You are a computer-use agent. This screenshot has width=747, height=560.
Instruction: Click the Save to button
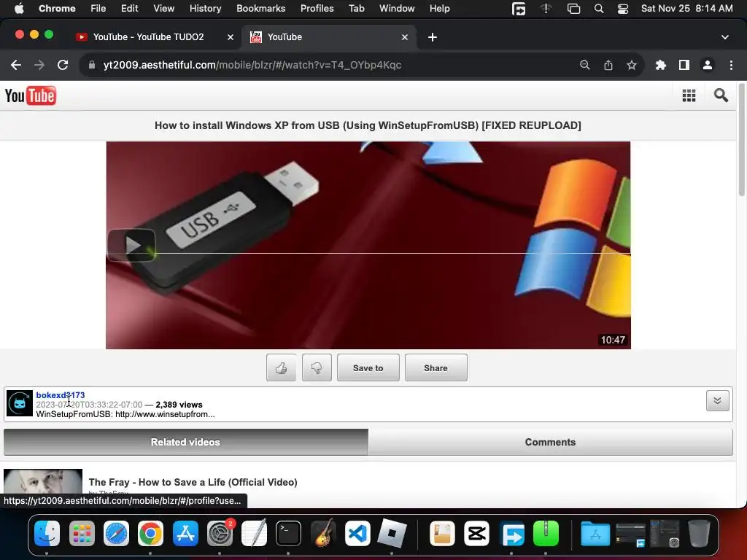point(368,367)
